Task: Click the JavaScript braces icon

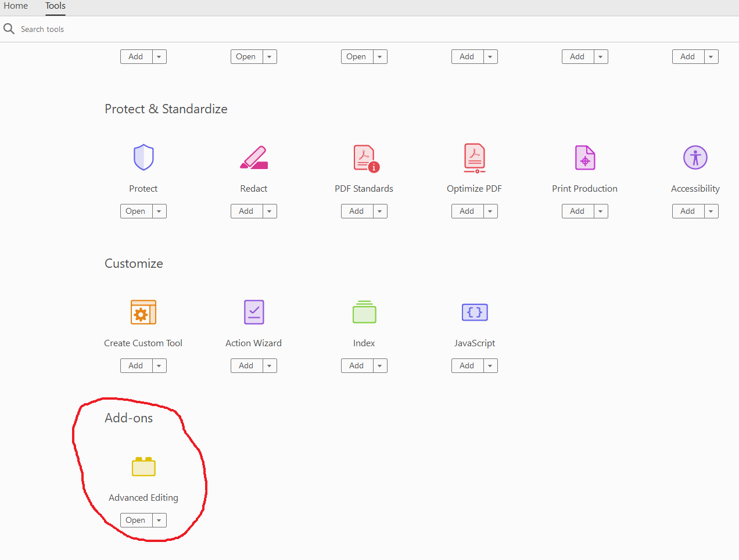Action: point(475,312)
